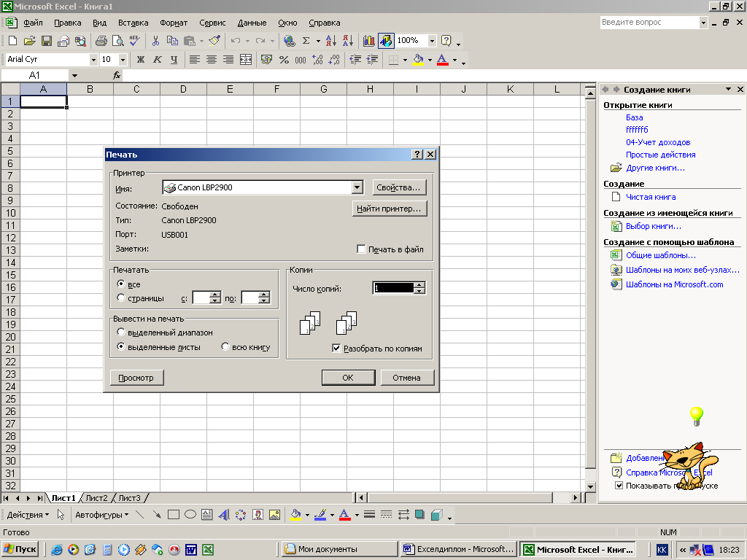The image size is (747, 560).
Task: Click the Print toolbar icon
Action: coord(101,41)
